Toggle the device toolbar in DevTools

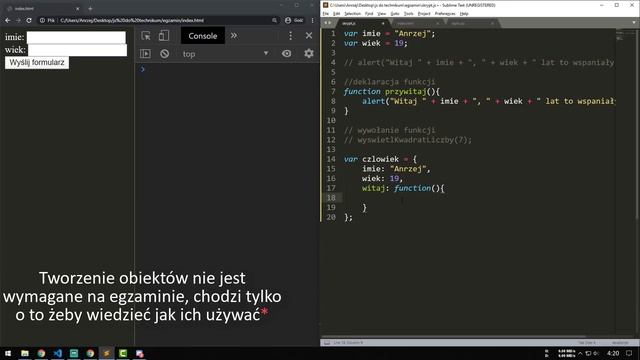[164, 36]
